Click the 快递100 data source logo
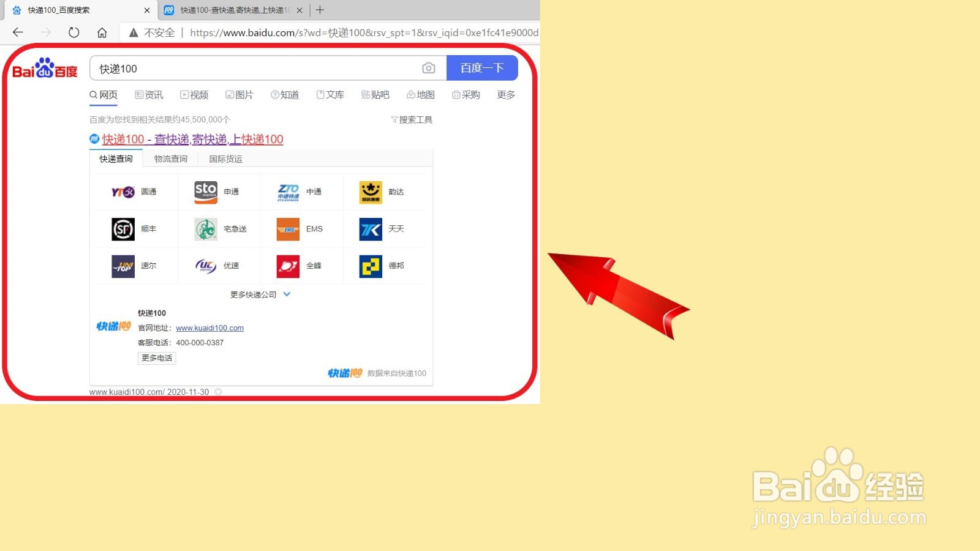The height and width of the screenshot is (551, 980). point(345,373)
